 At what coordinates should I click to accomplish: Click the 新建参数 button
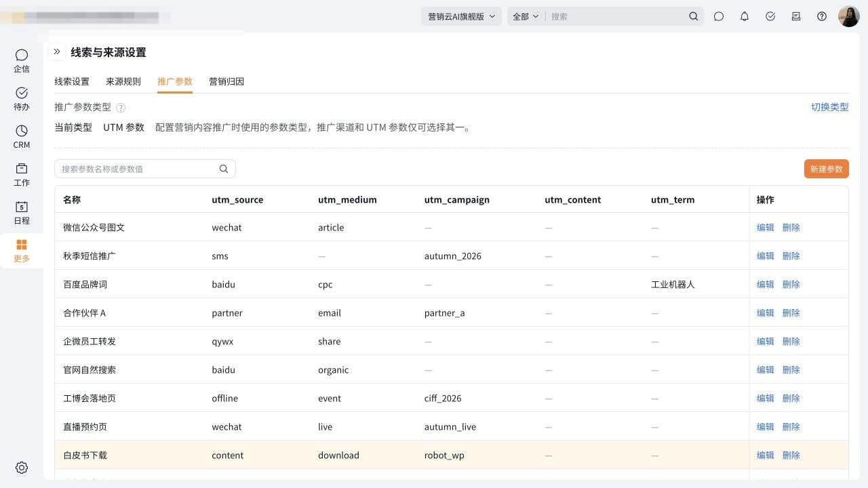(827, 169)
